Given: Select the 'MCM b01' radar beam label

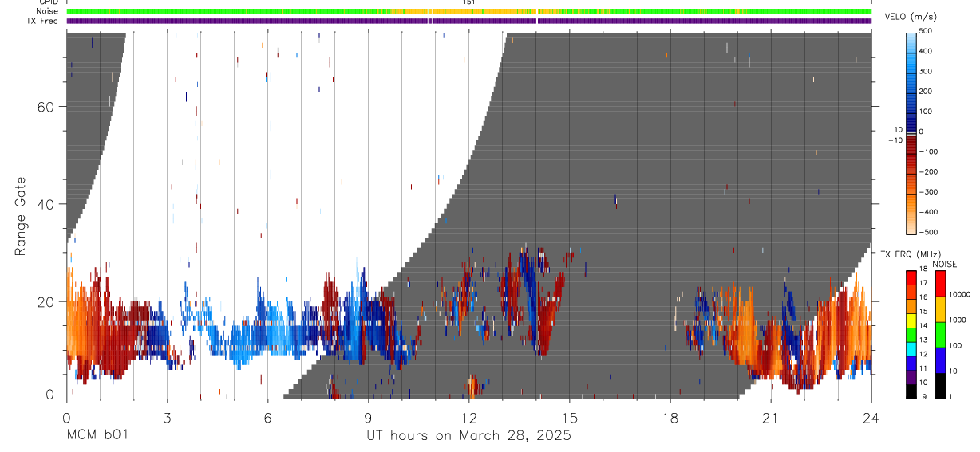Looking at the screenshot, I should pyautogui.click(x=97, y=435).
